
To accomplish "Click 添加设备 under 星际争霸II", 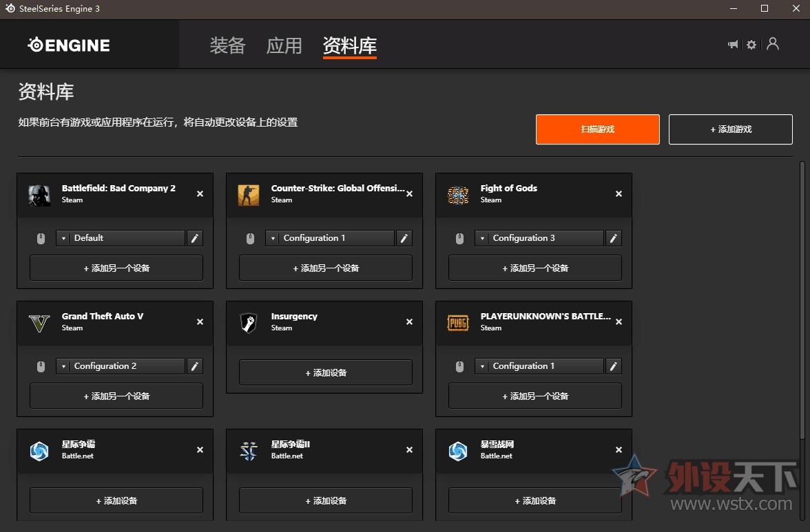I will point(325,500).
